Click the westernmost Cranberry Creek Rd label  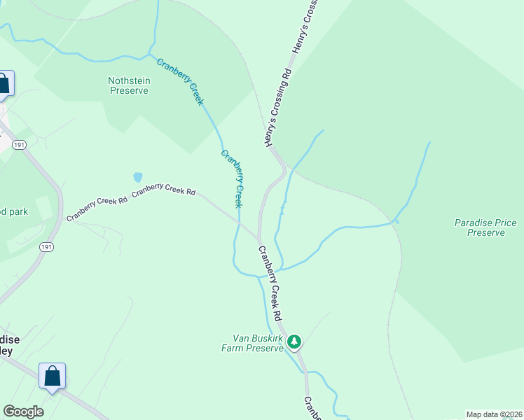tap(97, 209)
